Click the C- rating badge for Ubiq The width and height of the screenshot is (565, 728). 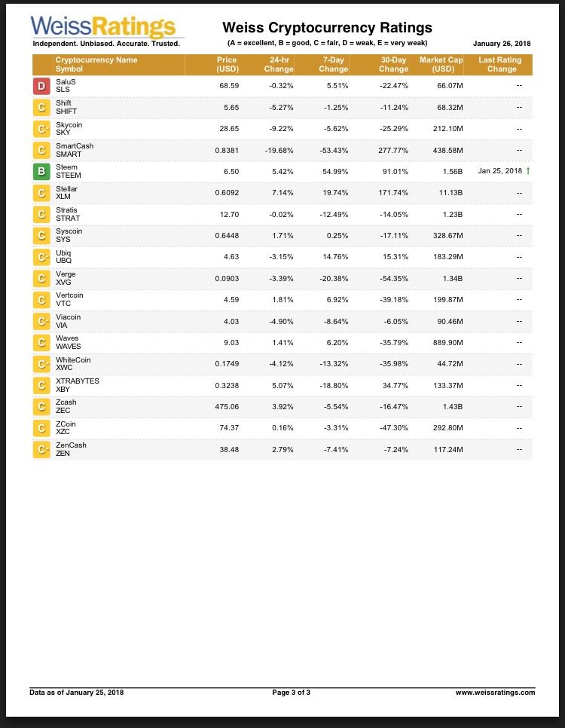point(41,257)
